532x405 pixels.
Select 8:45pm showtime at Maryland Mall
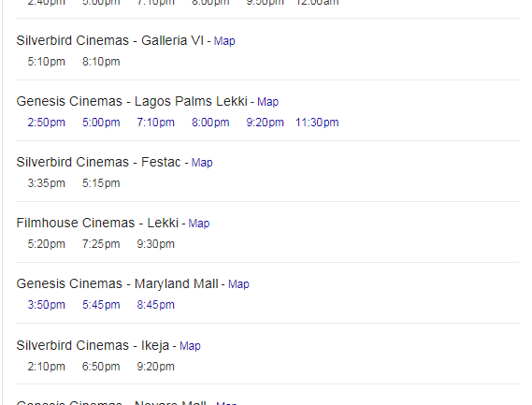(x=156, y=305)
